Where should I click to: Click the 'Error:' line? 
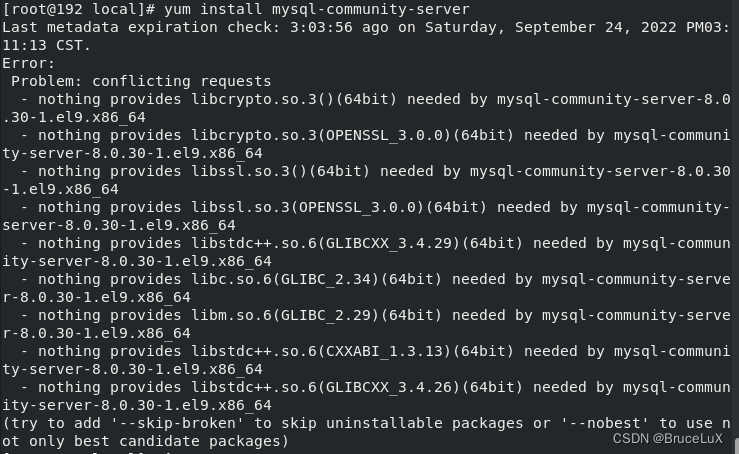tap(28, 63)
